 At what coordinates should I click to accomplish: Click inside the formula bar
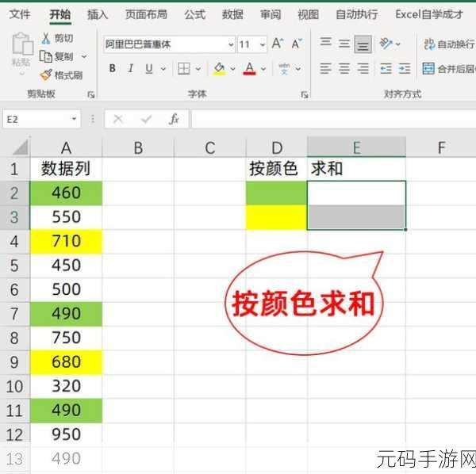(333, 119)
